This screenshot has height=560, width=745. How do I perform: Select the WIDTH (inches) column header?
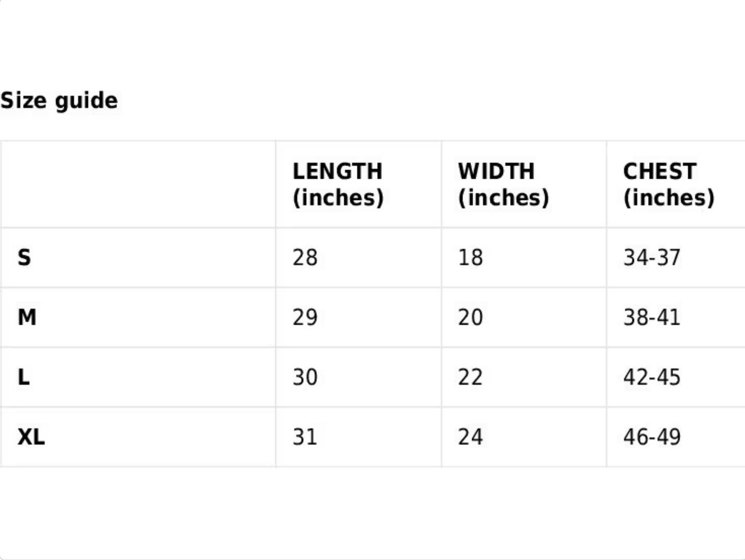tap(503, 184)
